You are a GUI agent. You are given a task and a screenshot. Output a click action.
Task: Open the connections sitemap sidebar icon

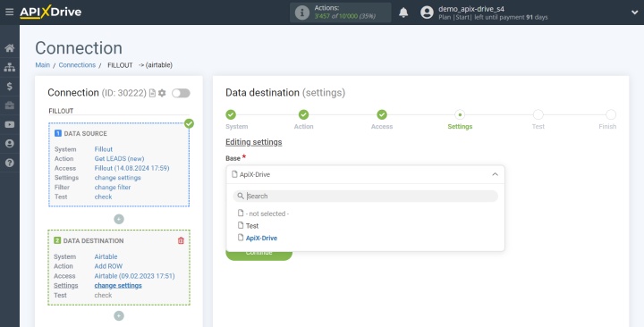click(x=10, y=67)
